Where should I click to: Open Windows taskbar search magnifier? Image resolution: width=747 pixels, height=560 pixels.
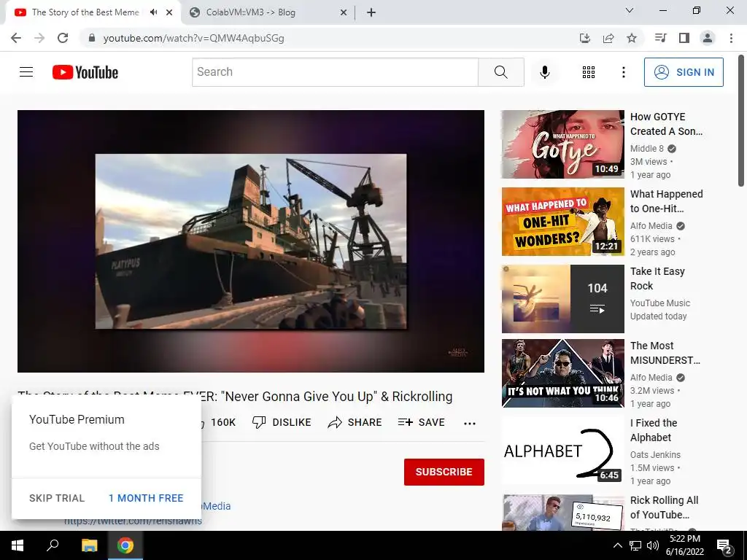53,545
